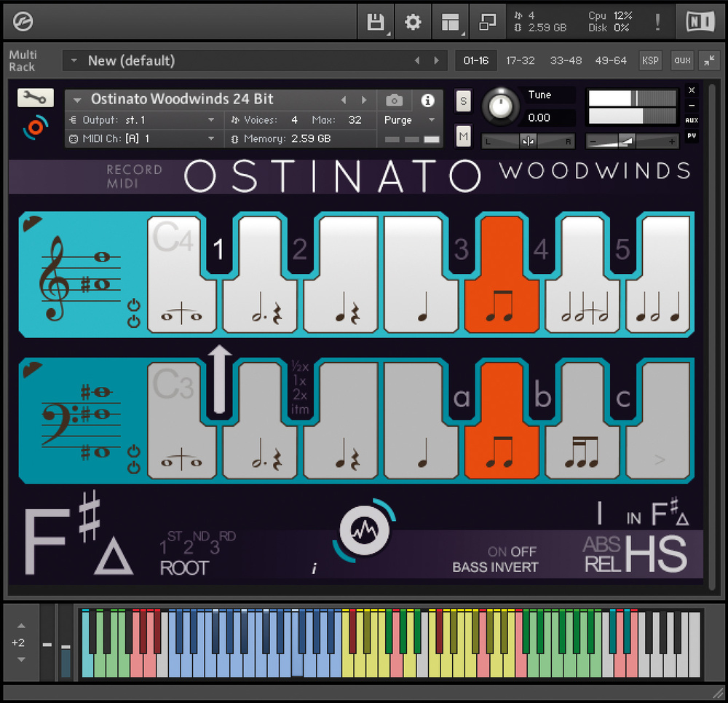Toggle Bass Invert ON OFF switch
The image size is (728, 703).
click(x=512, y=552)
